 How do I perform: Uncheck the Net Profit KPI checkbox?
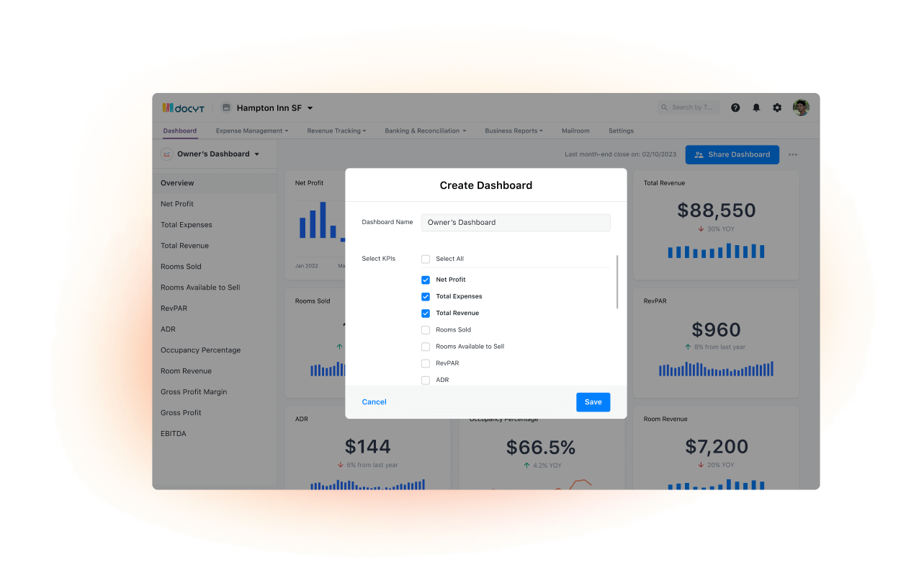(426, 280)
